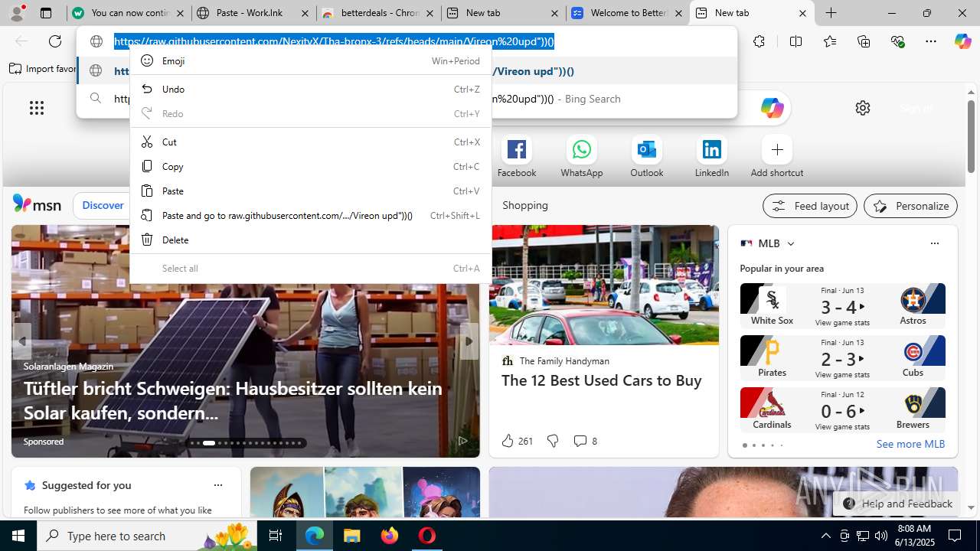Open Outlook shortcut
Screen dimensions: 980x551
(647, 157)
